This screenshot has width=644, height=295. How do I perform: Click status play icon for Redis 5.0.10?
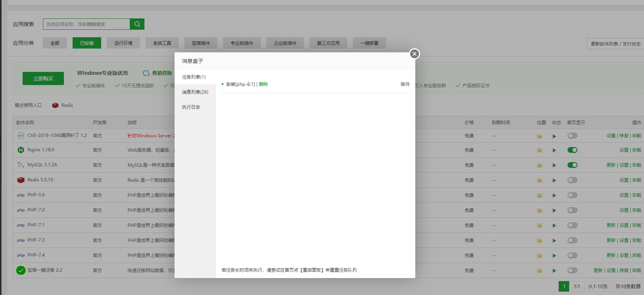pyautogui.click(x=554, y=180)
